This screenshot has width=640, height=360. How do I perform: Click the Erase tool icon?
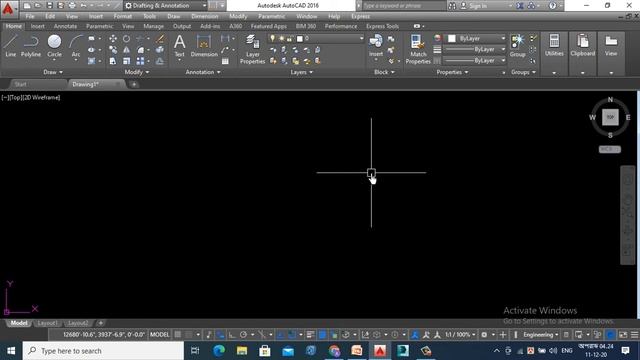coord(160,38)
